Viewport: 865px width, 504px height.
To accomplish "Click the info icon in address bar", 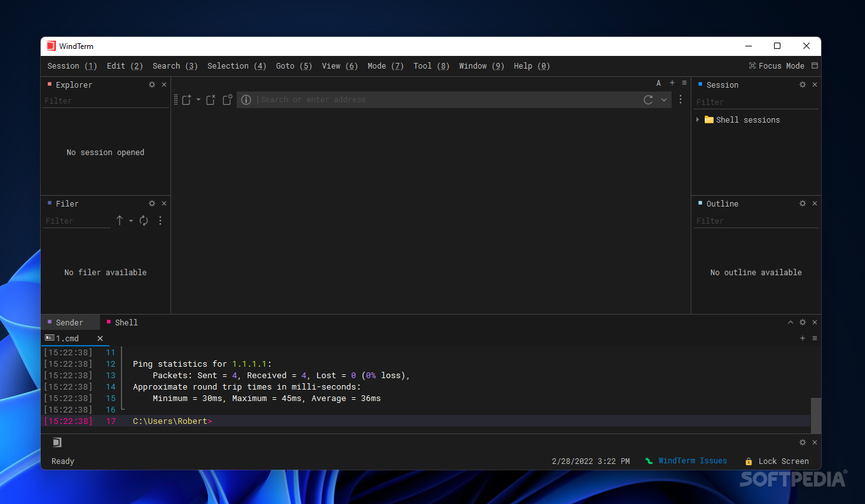I will 246,100.
